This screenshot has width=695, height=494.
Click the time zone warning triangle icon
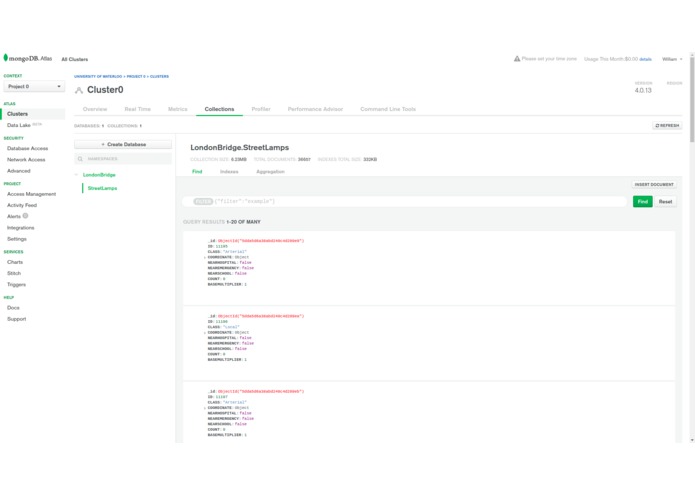click(517, 58)
